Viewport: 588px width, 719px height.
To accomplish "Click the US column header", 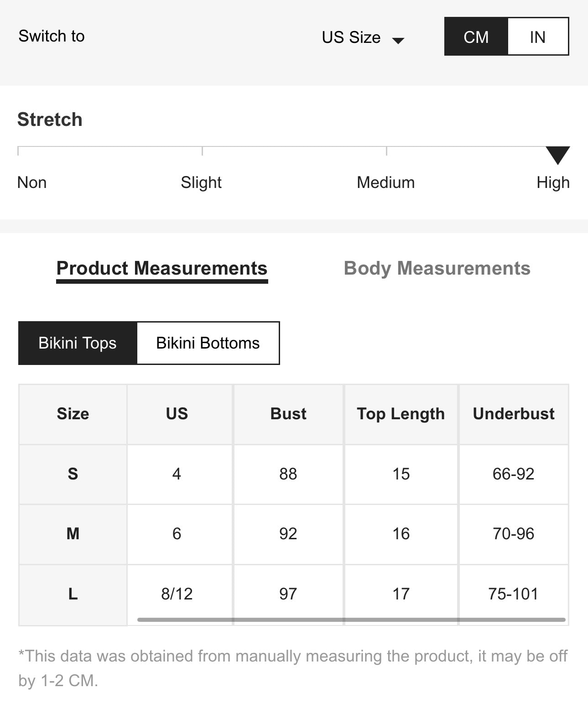I will tap(177, 414).
